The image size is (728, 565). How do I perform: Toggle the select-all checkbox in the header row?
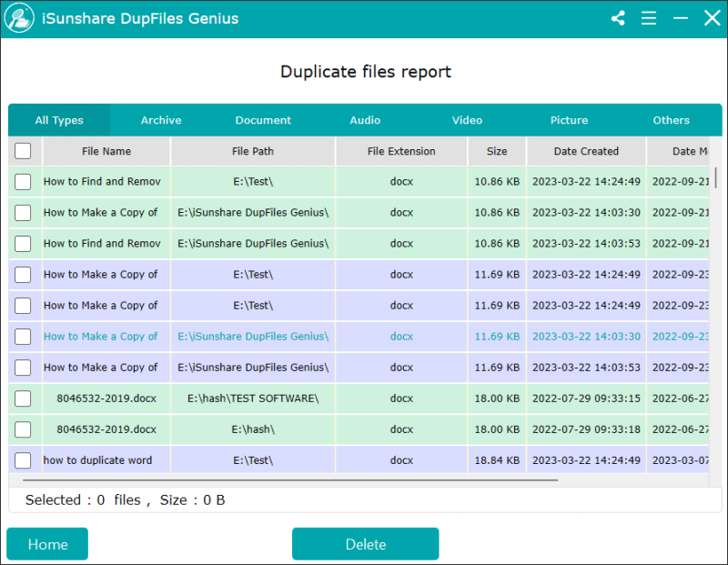(x=23, y=151)
